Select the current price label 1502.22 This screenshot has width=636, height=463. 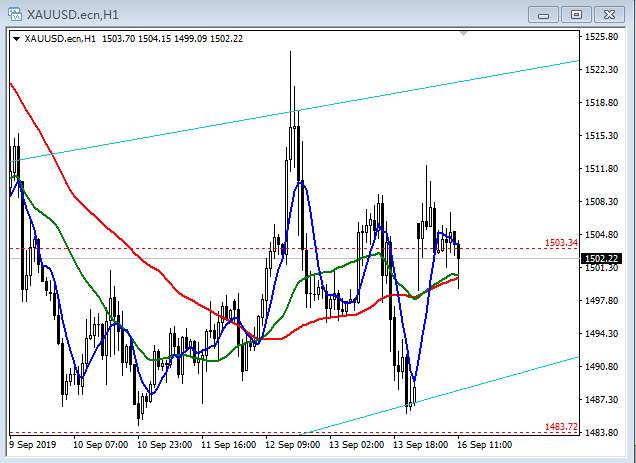coord(602,258)
